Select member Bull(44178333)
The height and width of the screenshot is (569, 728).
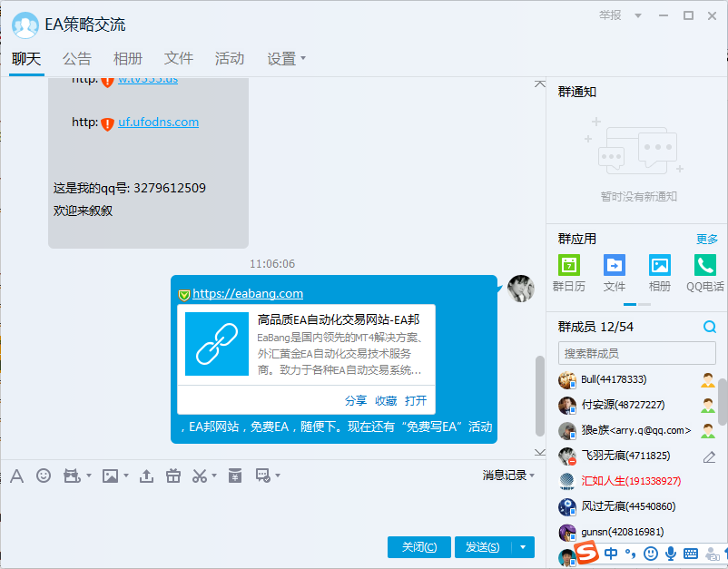(x=636, y=379)
